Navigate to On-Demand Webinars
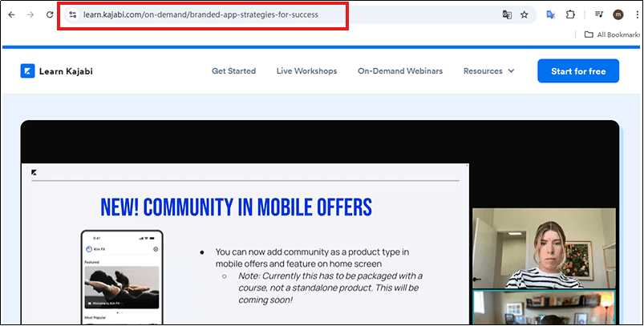This screenshot has height=326, width=644. (399, 70)
